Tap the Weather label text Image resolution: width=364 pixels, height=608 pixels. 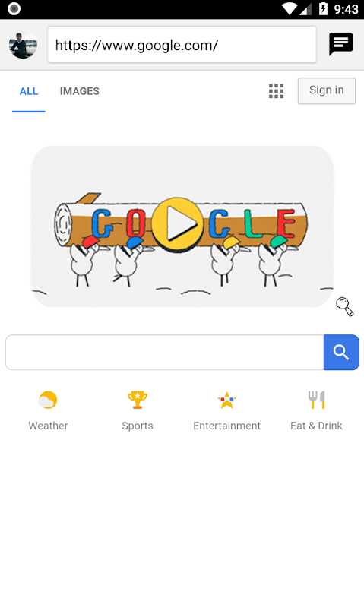48,426
